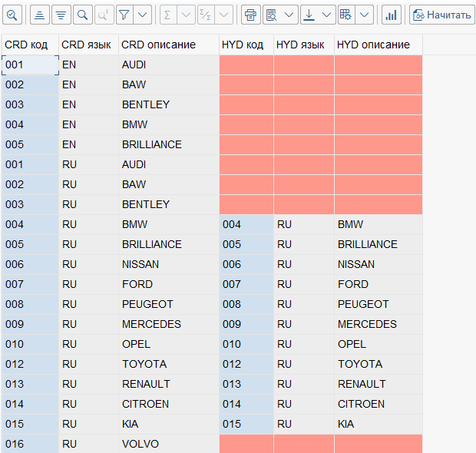Click HYD description PEUGEOT
This screenshot has width=476, height=453.
378,304
